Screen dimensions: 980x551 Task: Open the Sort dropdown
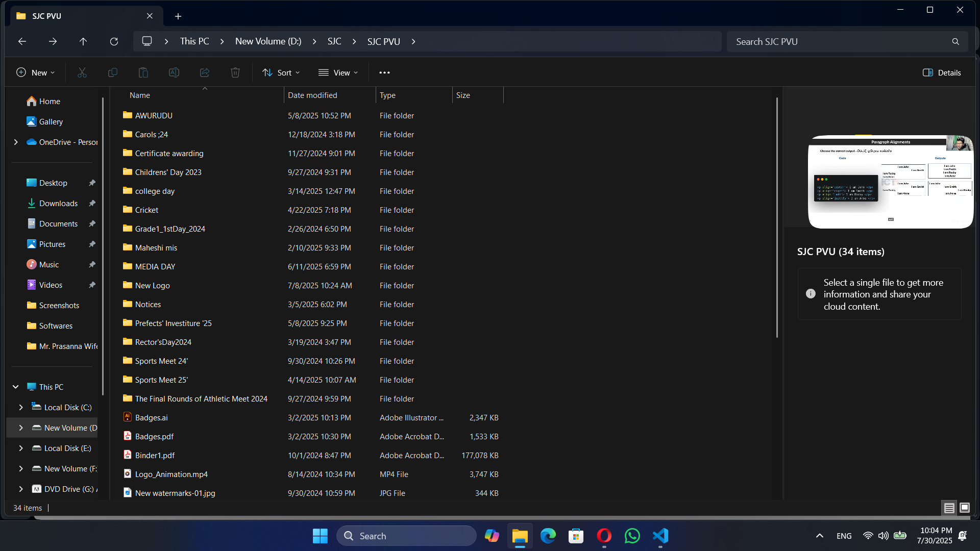click(281, 72)
